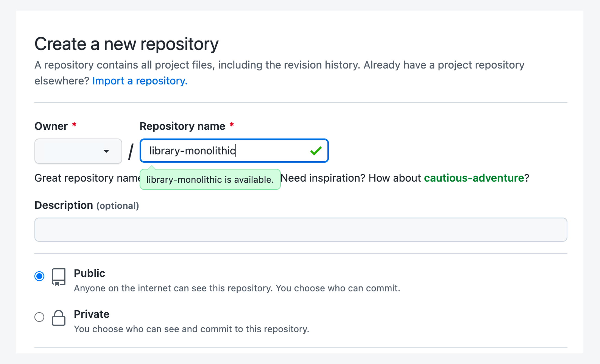
Task: Click the green availability checkmark icon
Action: click(x=316, y=151)
